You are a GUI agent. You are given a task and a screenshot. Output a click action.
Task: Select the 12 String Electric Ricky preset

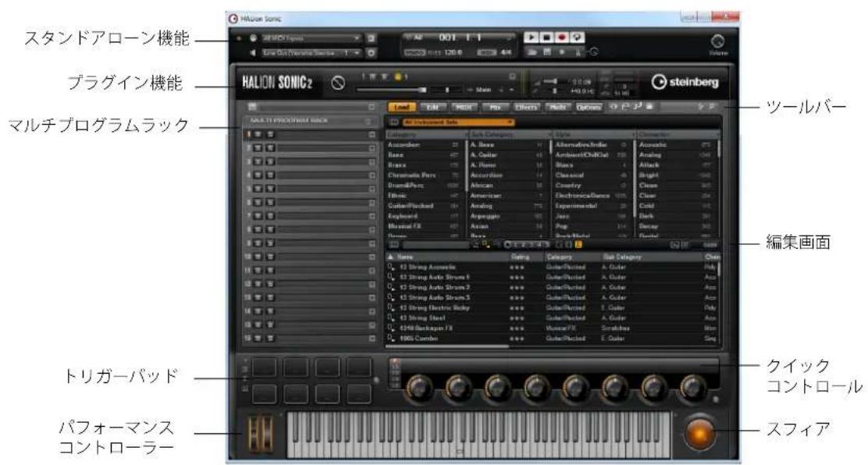[x=435, y=307]
